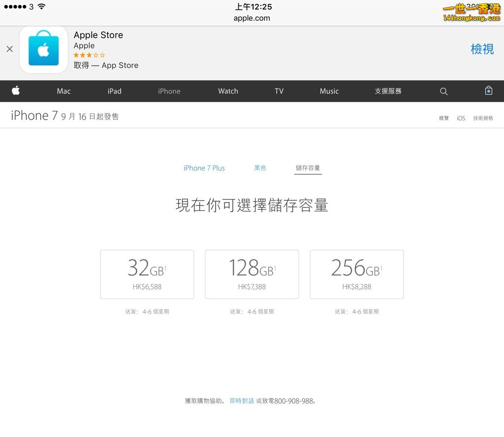The image size is (504, 437).
Task: Open the shopping bag icon
Action: [488, 91]
